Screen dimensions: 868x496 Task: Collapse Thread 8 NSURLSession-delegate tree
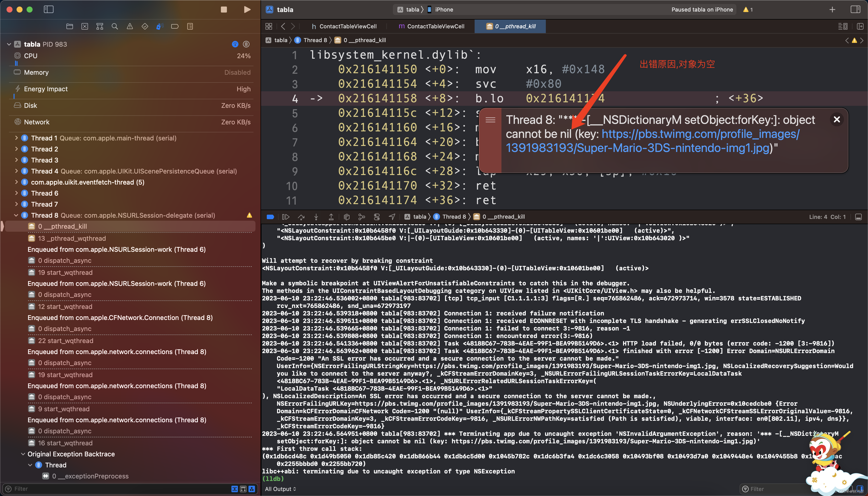click(16, 215)
